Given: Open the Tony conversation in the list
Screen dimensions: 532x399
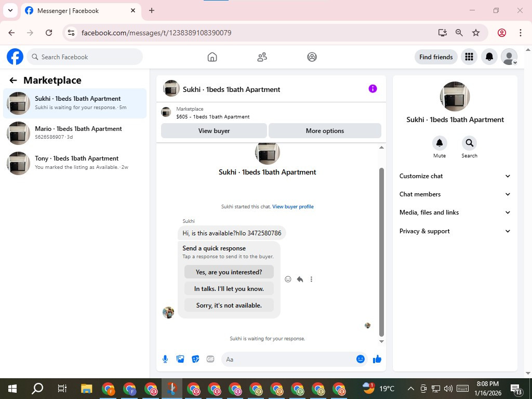Looking at the screenshot, I should click(x=75, y=163).
